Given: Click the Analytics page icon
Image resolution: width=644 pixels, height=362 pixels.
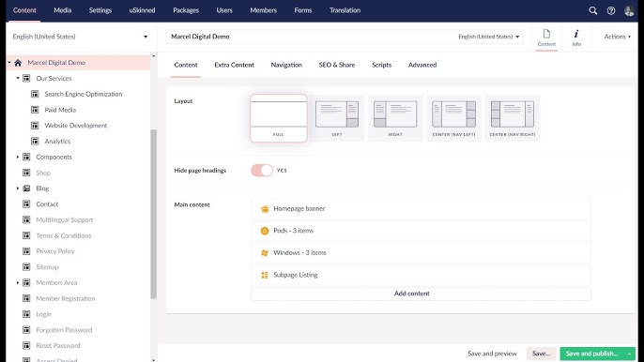Looking at the screenshot, I should (35, 142).
